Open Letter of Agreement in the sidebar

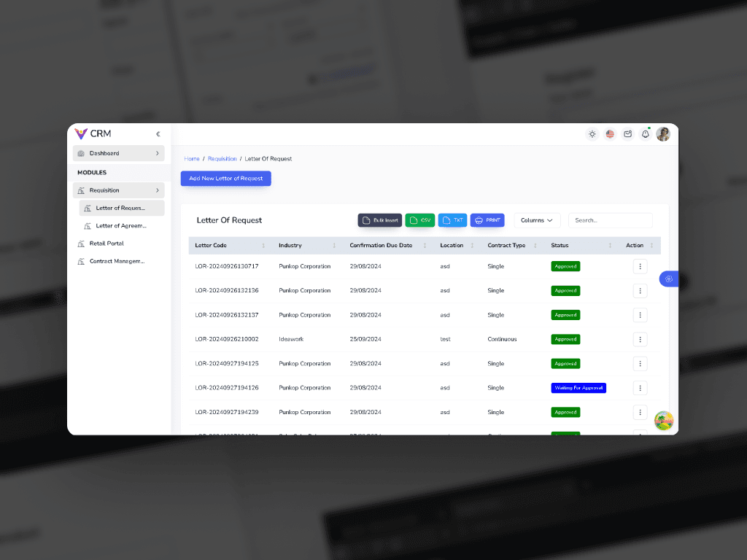[x=121, y=226]
